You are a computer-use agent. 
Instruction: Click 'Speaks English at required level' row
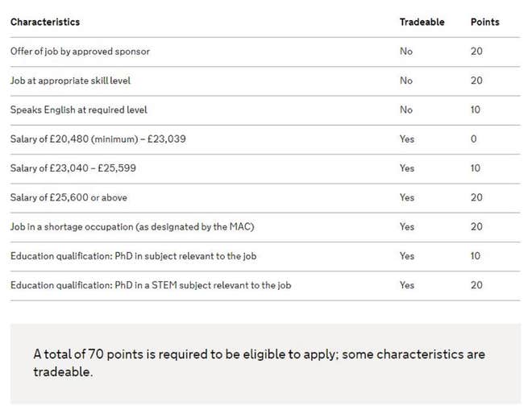click(265, 110)
